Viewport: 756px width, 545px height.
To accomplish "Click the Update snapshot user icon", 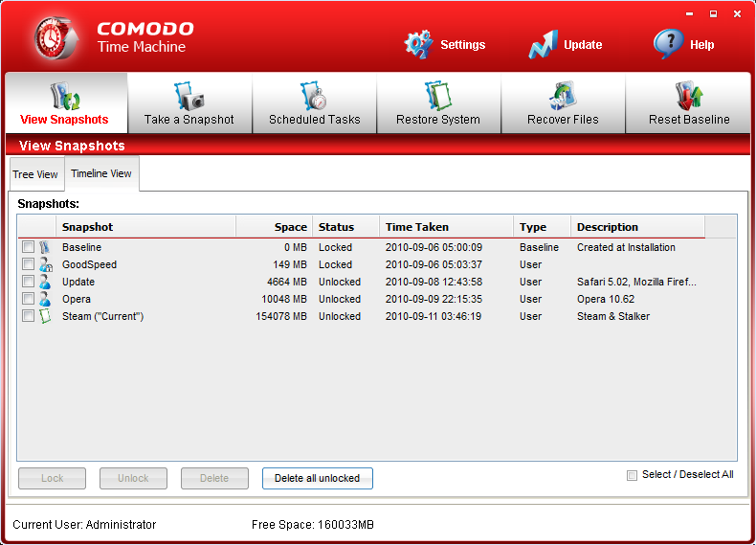I will pyautogui.click(x=45, y=282).
